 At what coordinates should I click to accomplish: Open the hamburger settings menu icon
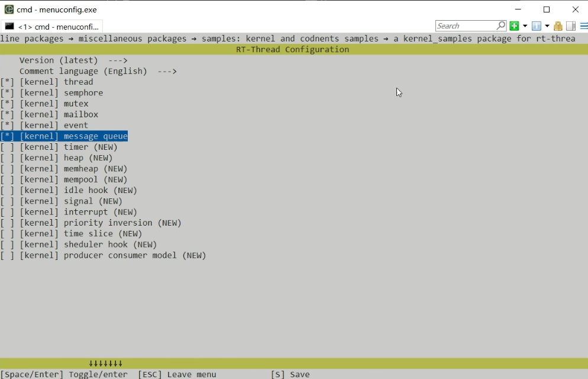(584, 26)
